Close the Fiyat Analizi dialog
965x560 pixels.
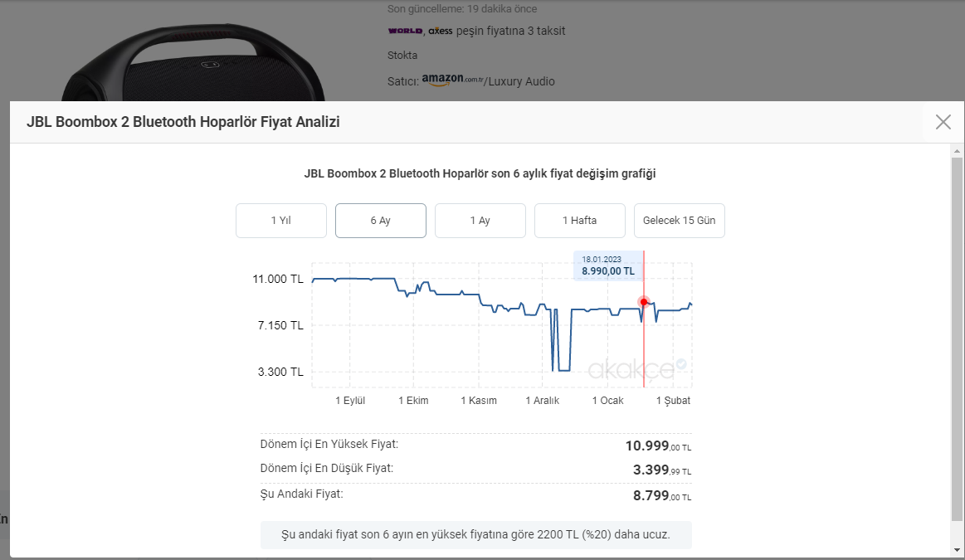(x=943, y=122)
